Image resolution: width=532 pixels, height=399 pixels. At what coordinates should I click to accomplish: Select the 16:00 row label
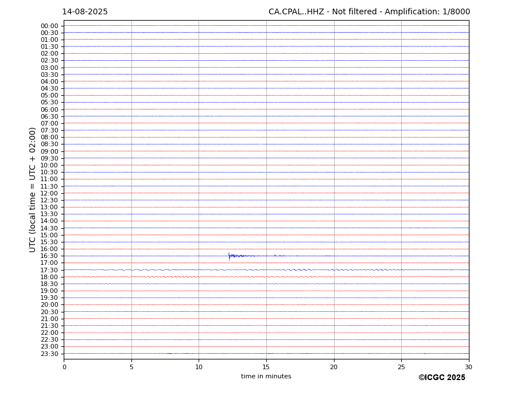49,249
